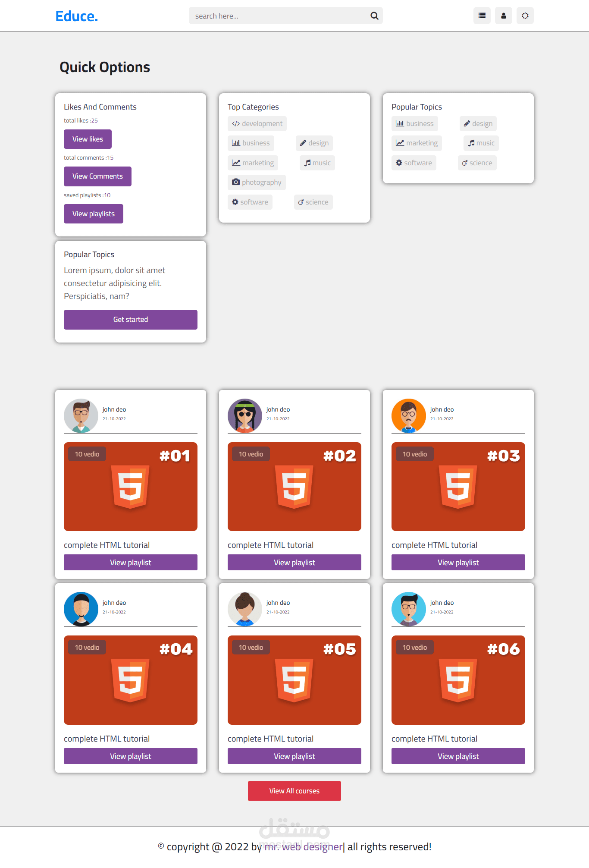Click View Comments button
Image resolution: width=589 pixels, height=868 pixels.
(x=97, y=176)
